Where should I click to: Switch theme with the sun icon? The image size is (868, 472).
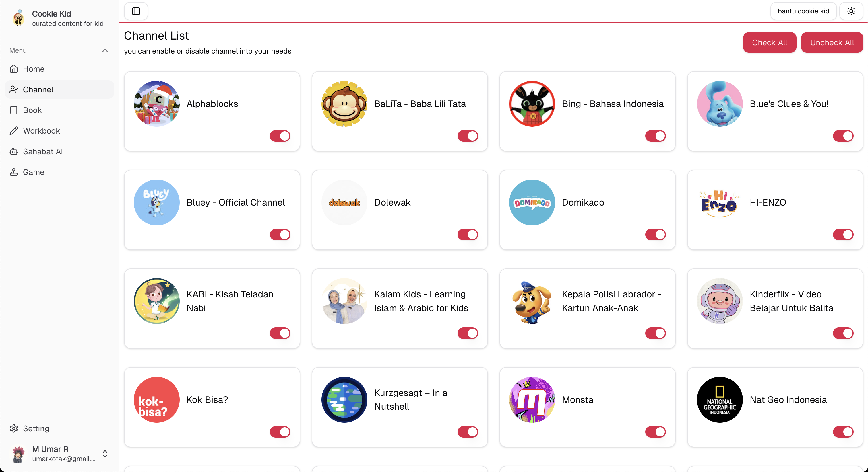click(x=851, y=11)
